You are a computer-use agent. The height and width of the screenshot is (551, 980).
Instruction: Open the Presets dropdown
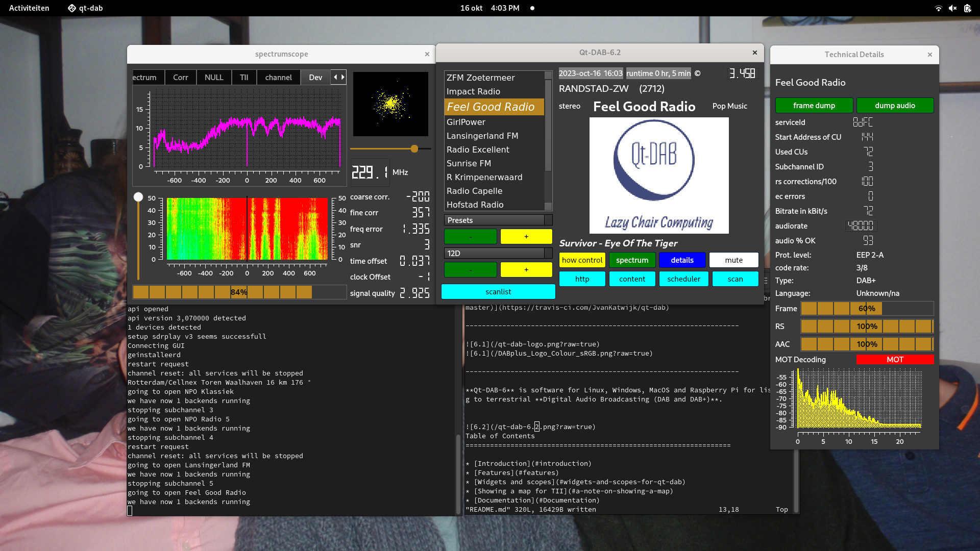(x=498, y=220)
